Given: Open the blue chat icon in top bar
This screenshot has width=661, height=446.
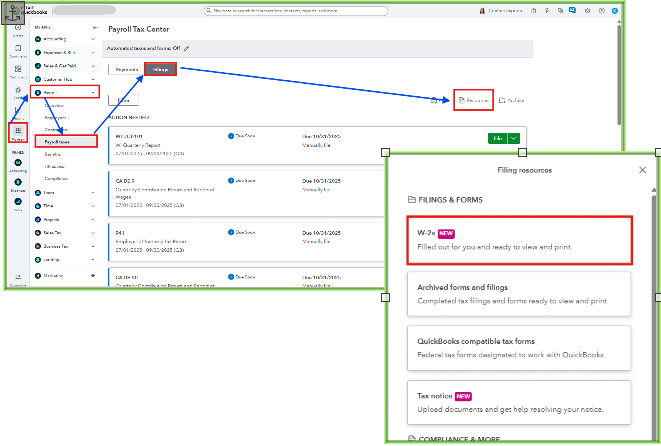Looking at the screenshot, I should (x=572, y=11).
